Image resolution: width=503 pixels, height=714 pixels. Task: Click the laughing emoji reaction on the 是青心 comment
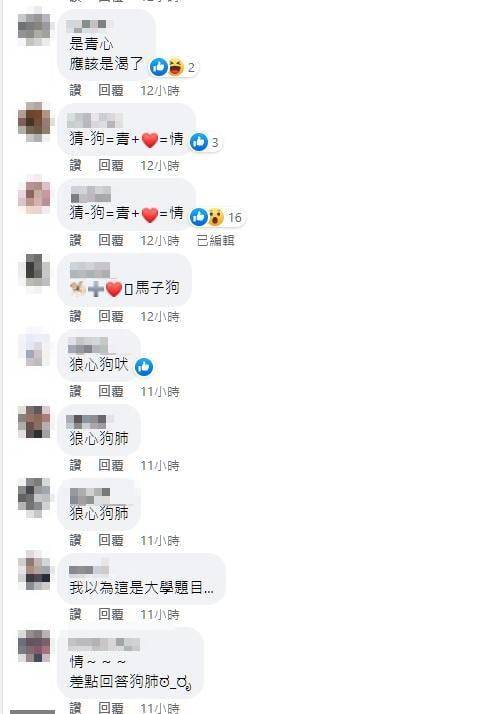[176, 67]
